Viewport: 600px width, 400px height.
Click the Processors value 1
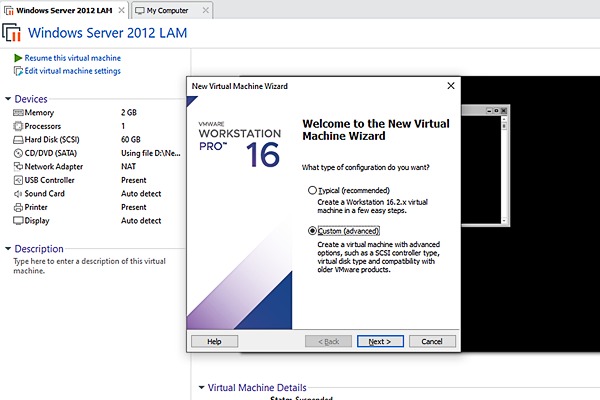pos(123,126)
